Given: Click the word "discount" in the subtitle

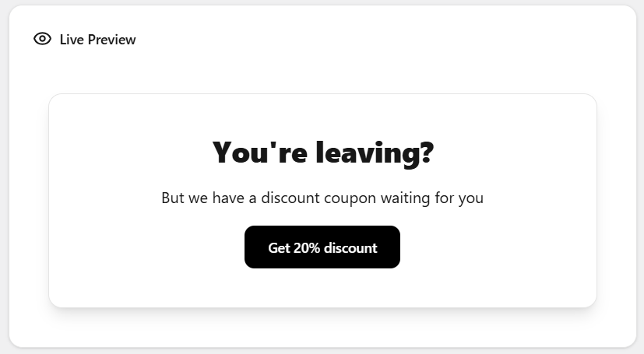Looking at the screenshot, I should coord(289,198).
